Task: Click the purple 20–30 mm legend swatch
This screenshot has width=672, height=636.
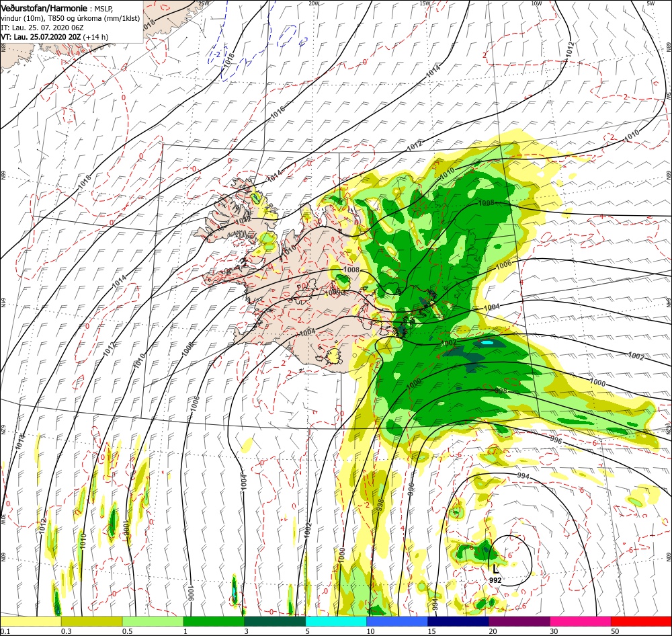Action: [x=519, y=621]
